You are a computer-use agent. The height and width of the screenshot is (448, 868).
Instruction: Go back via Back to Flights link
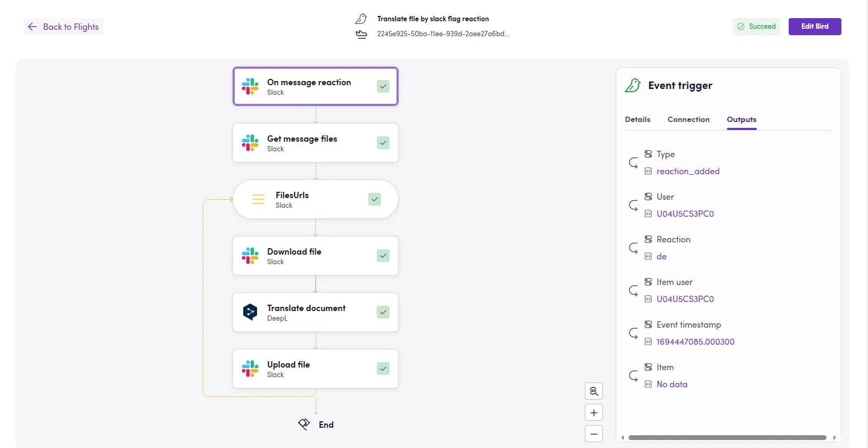click(x=64, y=27)
